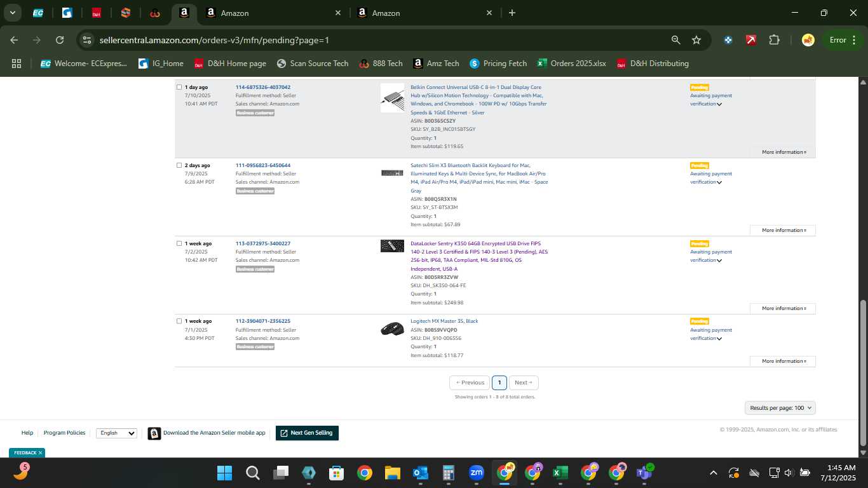Viewport: 868px width, 488px height.
Task: Click the blue cross extension icon
Action: [728, 40]
